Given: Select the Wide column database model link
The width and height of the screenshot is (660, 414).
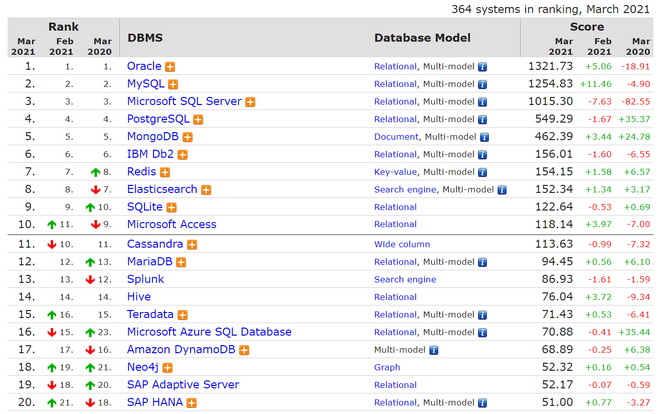Looking at the screenshot, I should click(x=402, y=244).
